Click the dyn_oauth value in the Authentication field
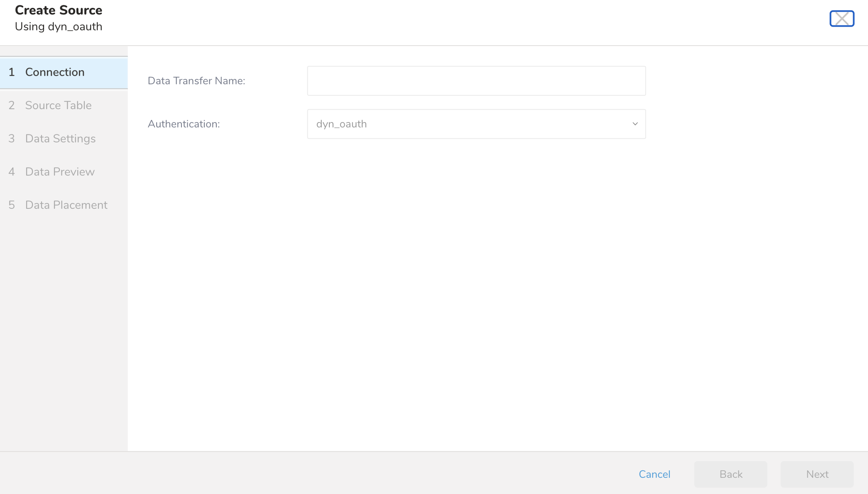The width and height of the screenshot is (868, 494). [341, 124]
